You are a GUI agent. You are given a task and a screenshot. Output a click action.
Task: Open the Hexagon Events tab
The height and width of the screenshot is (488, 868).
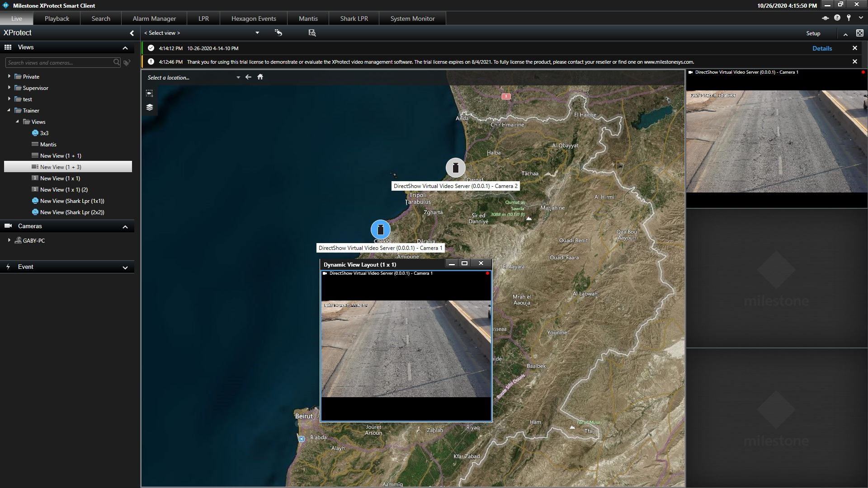pos(254,19)
